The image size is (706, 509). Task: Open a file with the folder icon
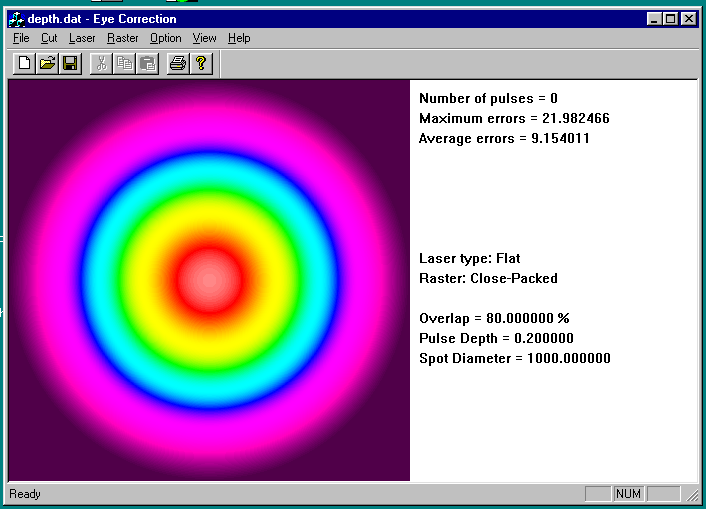pyautogui.click(x=47, y=64)
